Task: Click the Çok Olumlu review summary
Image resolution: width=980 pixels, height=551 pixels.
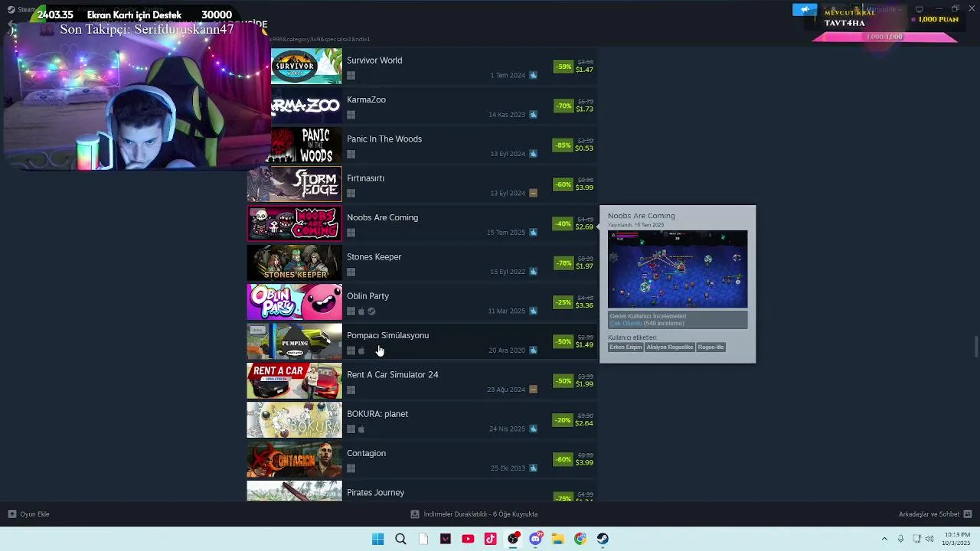Action: pos(626,324)
